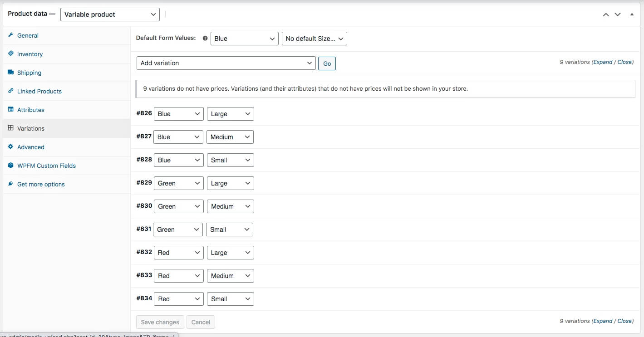Switch to the Attributes tab
This screenshot has height=337, width=644.
tap(67, 110)
